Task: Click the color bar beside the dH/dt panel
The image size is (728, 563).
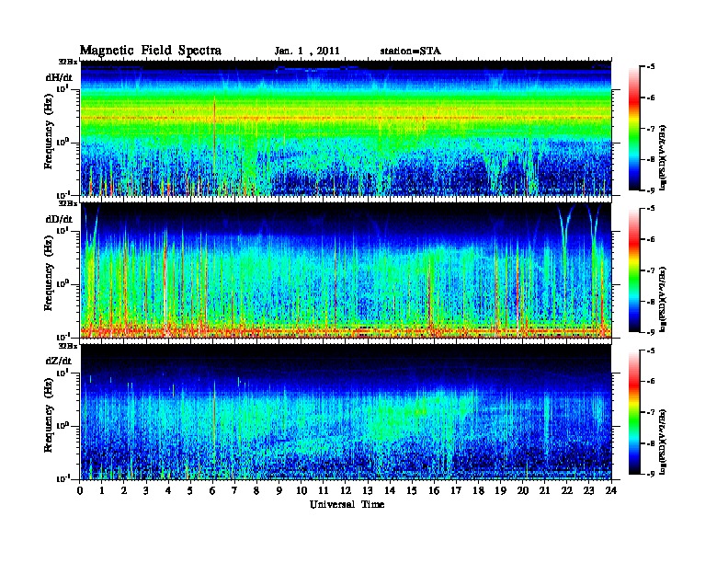Action: [634, 128]
